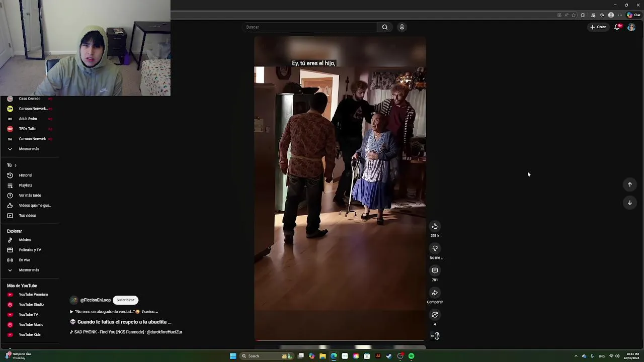Click the short's red progress bar
Image resolution: width=644 pixels, height=362 pixels.
click(340, 340)
